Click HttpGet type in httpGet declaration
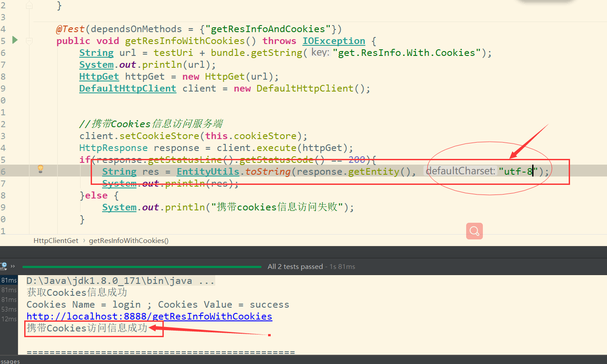607x364 pixels. 99,77
